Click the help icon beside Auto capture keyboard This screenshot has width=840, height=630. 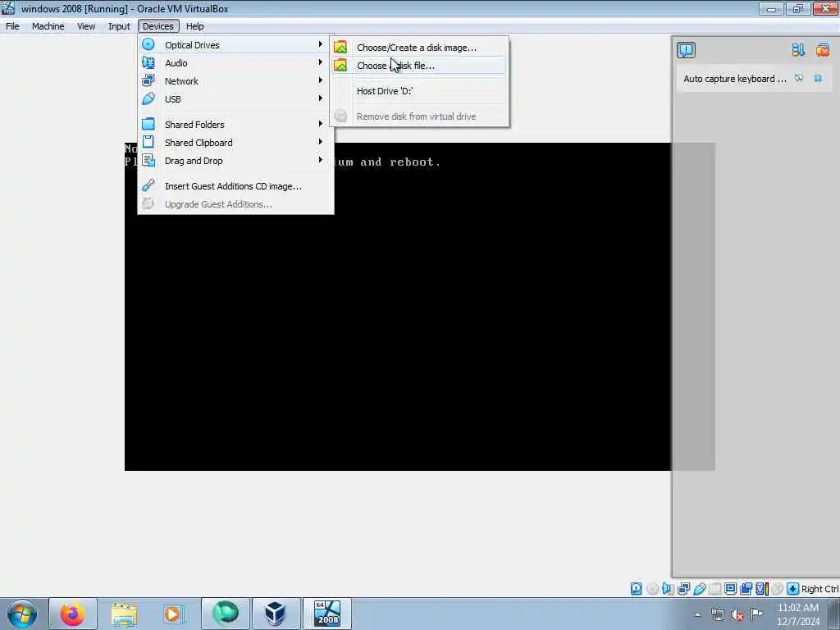tap(799, 78)
